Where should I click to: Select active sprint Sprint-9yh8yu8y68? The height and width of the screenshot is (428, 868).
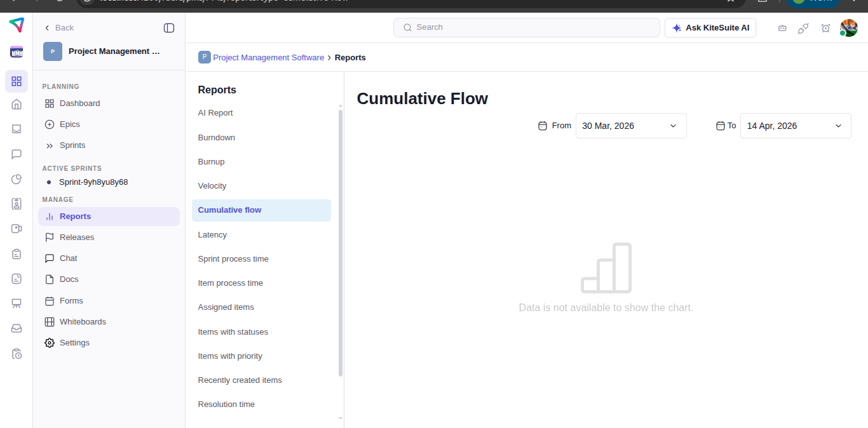pyautogui.click(x=94, y=182)
